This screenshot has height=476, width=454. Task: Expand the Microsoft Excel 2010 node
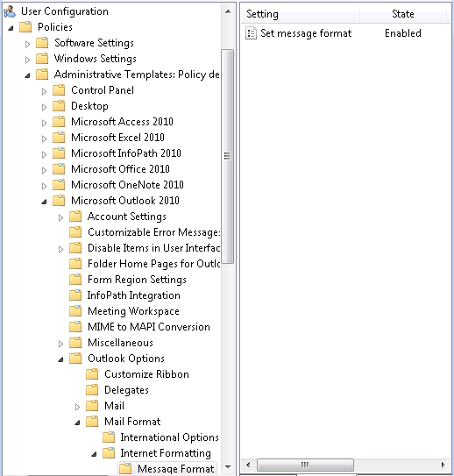coord(44,139)
